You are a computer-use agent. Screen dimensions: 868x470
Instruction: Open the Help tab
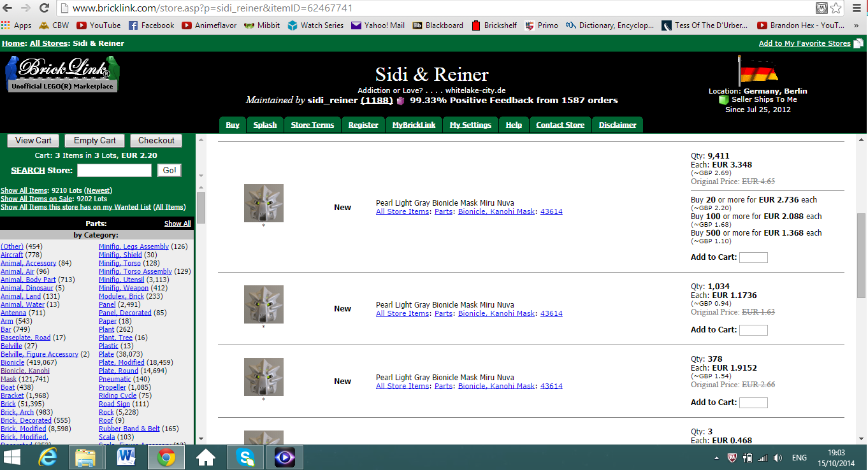514,125
